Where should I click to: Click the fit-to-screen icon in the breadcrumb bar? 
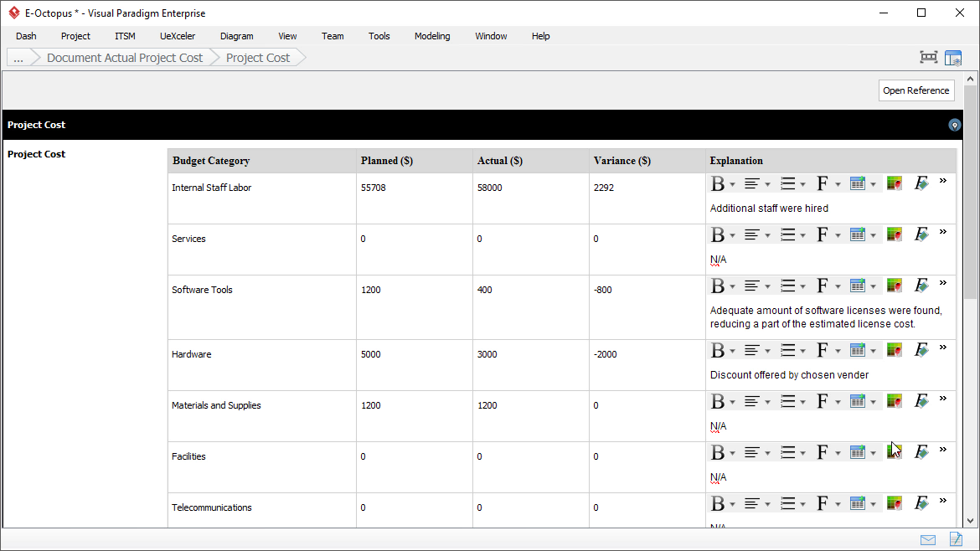tap(928, 58)
